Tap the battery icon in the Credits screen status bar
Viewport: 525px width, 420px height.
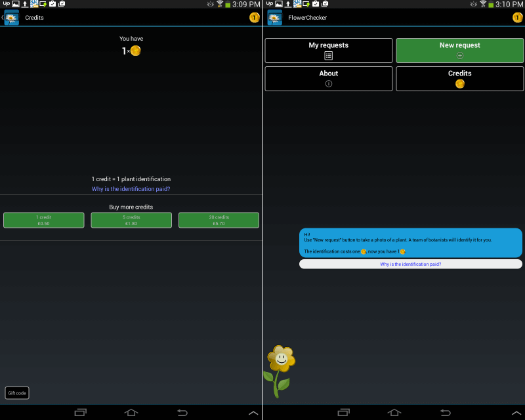click(x=228, y=5)
